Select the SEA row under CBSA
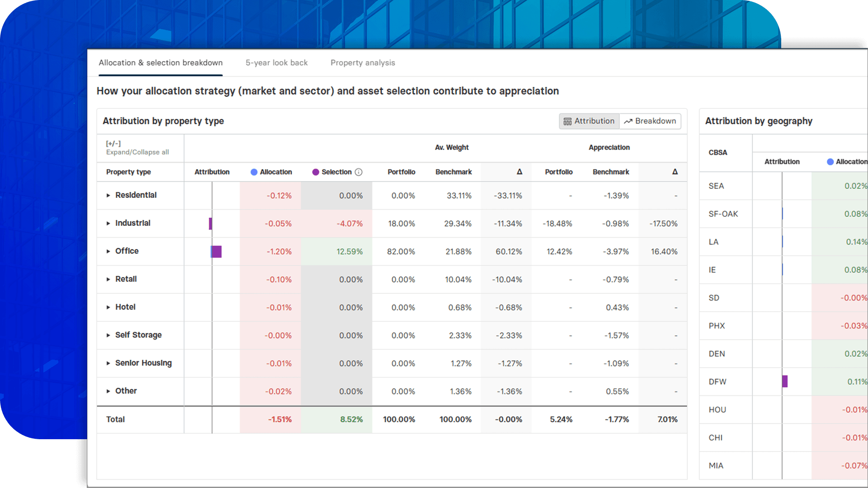The width and height of the screenshot is (868, 488). pos(716,186)
